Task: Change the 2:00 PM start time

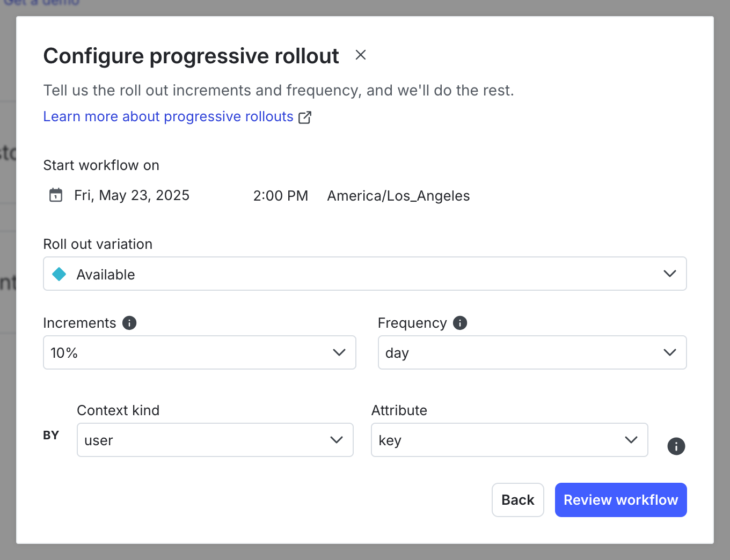Action: tap(281, 196)
